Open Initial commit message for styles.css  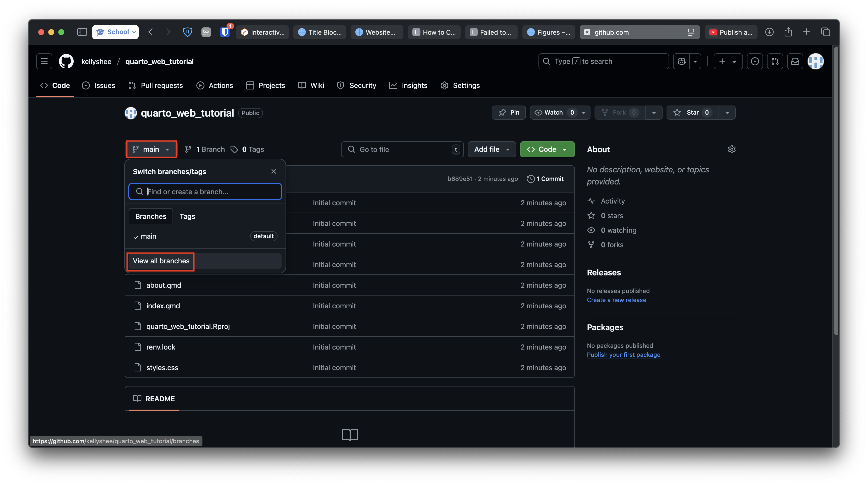pyautogui.click(x=334, y=367)
